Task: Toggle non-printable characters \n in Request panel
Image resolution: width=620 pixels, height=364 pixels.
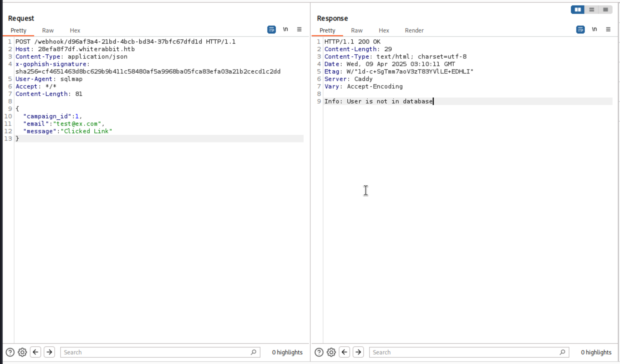Action: coord(285,30)
